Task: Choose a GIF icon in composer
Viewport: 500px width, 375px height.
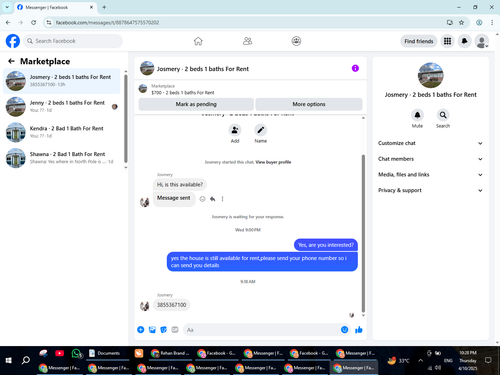Action: (175, 330)
